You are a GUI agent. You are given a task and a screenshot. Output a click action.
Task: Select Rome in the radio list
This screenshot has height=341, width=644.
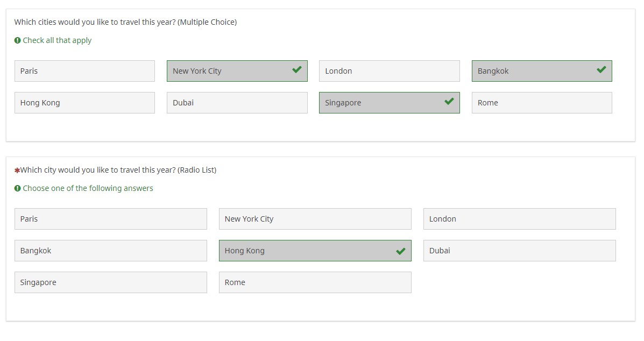coord(315,282)
